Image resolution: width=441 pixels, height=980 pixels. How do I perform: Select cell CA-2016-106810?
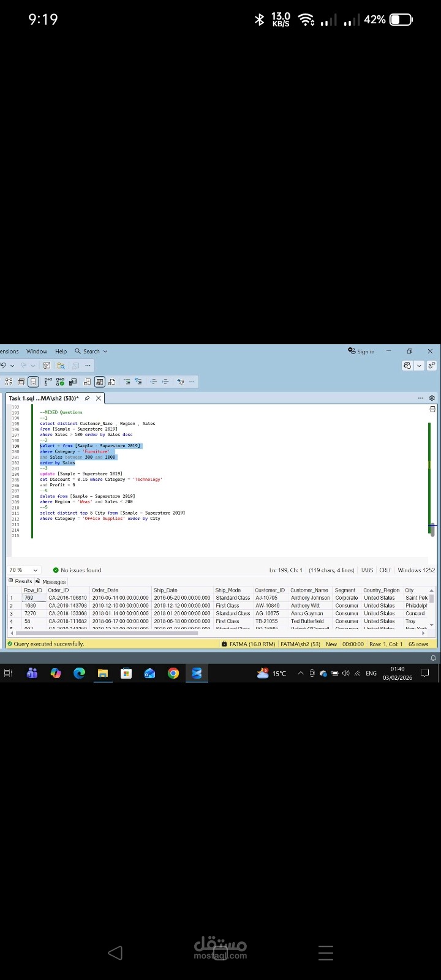pyautogui.click(x=68, y=598)
